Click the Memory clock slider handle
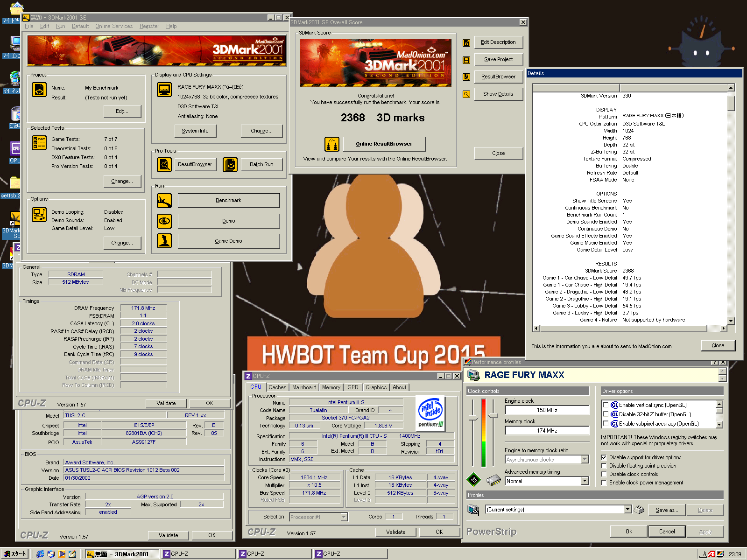This screenshot has height=560, width=747. (x=493, y=415)
